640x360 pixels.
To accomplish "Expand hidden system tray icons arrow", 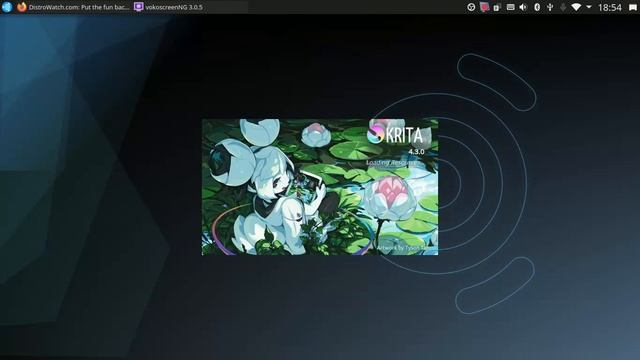I will click(589, 7).
